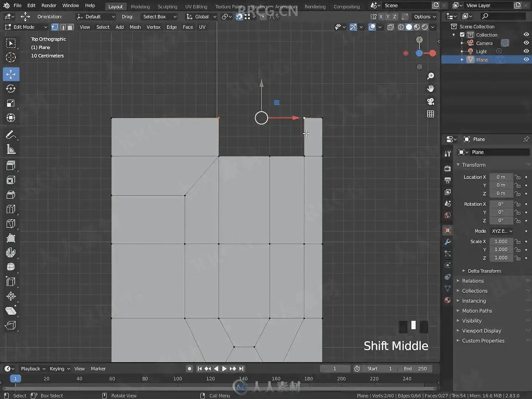Toggle Camera visibility in outliner
This screenshot has width=532, height=399.
click(x=526, y=43)
